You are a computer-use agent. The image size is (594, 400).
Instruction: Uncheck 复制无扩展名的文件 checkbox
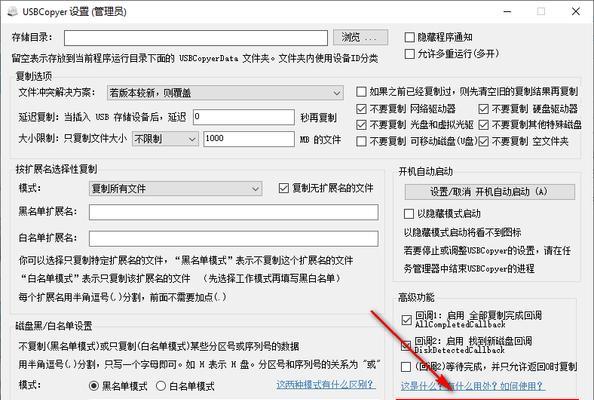(284, 188)
